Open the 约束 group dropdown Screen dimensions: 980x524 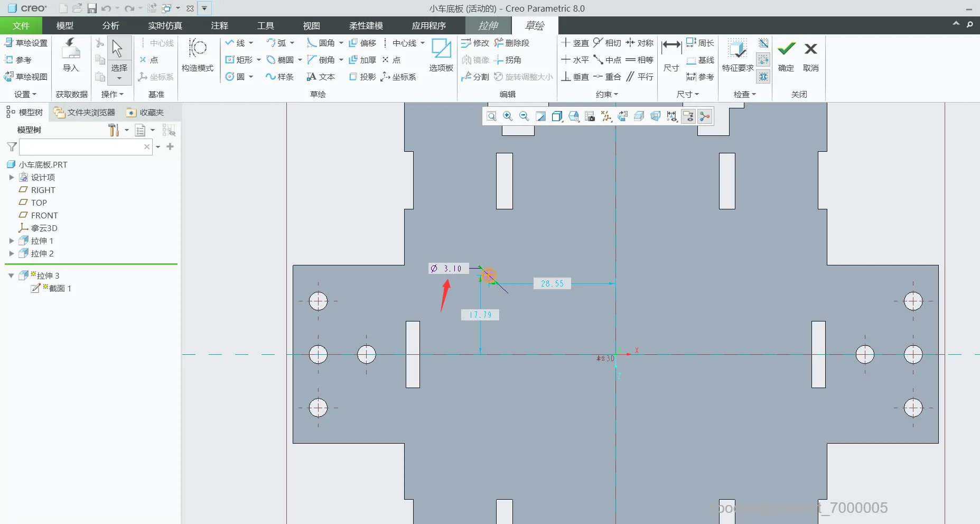(x=607, y=94)
